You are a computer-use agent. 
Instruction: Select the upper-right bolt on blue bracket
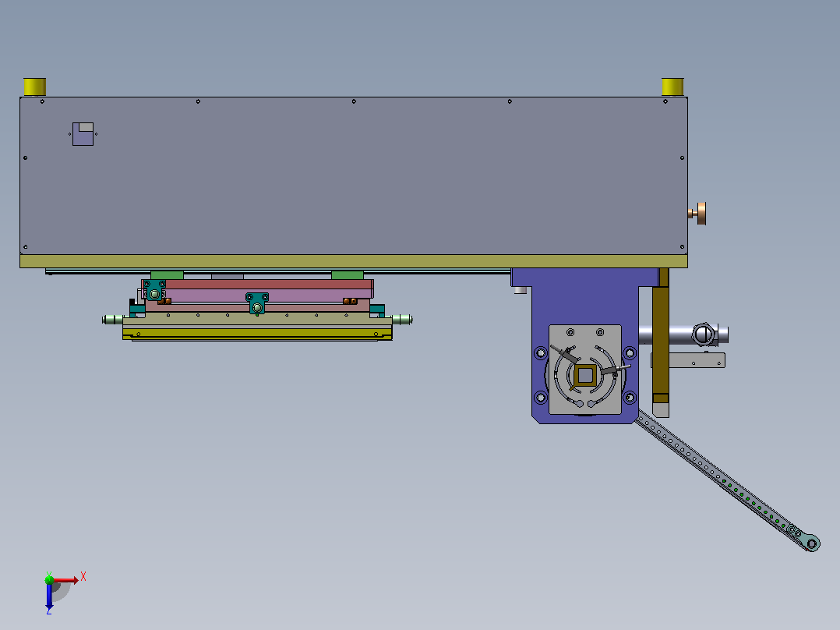(630, 352)
